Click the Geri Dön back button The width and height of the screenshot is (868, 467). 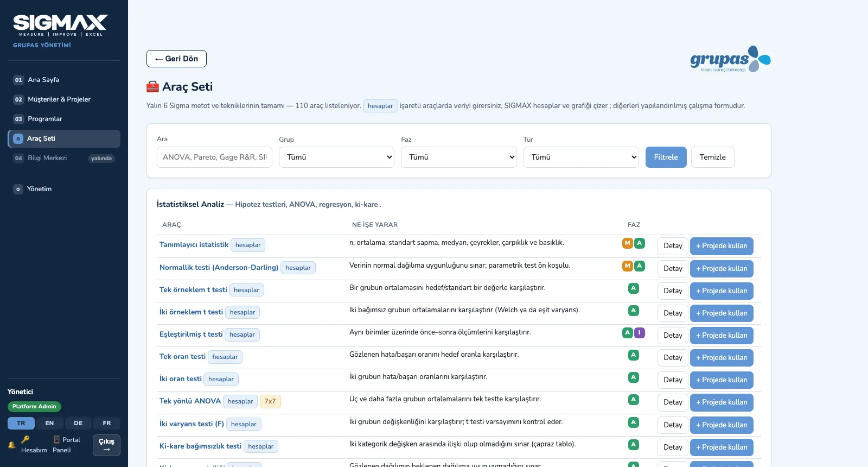(176, 59)
